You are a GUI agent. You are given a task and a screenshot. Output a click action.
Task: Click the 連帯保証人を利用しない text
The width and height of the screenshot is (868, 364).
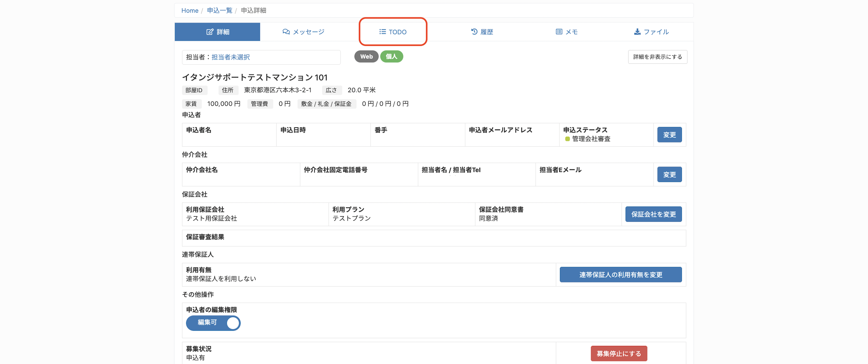pos(221,278)
